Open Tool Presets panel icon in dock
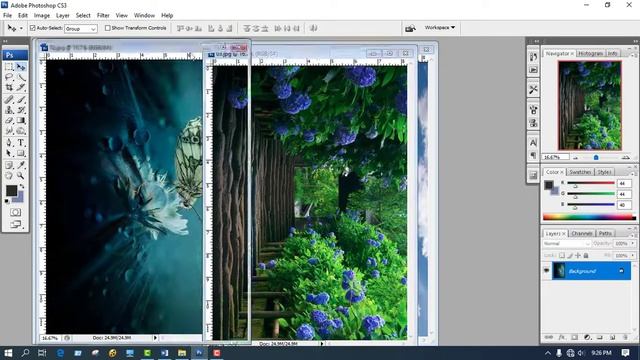The width and height of the screenshot is (640, 360). [533, 90]
